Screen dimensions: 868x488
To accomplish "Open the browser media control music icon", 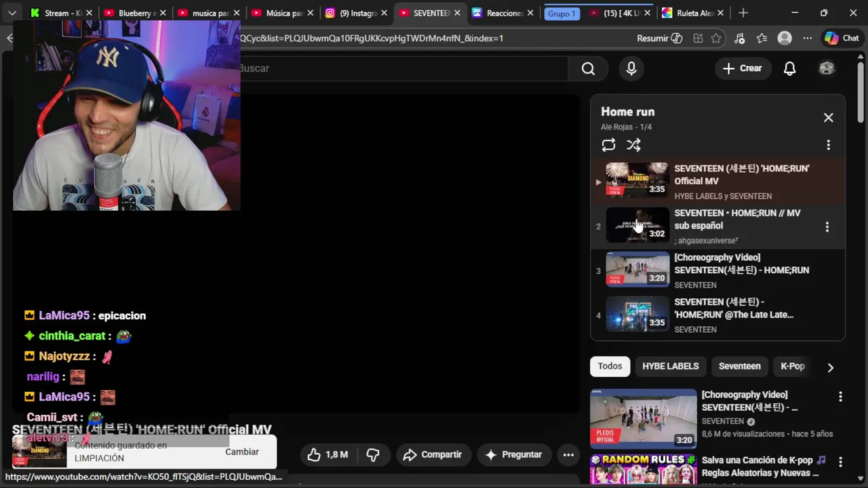I will [739, 39].
